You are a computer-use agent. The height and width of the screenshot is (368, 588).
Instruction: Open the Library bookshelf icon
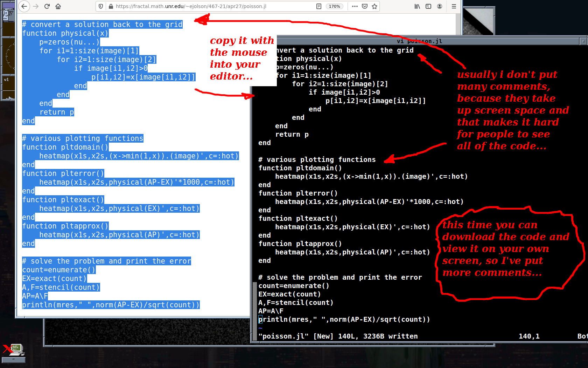(x=417, y=6)
